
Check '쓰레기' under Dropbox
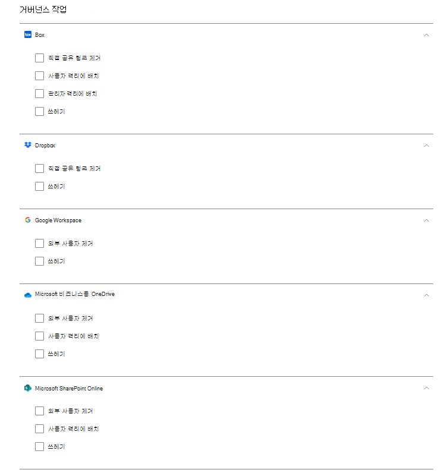(x=40, y=187)
